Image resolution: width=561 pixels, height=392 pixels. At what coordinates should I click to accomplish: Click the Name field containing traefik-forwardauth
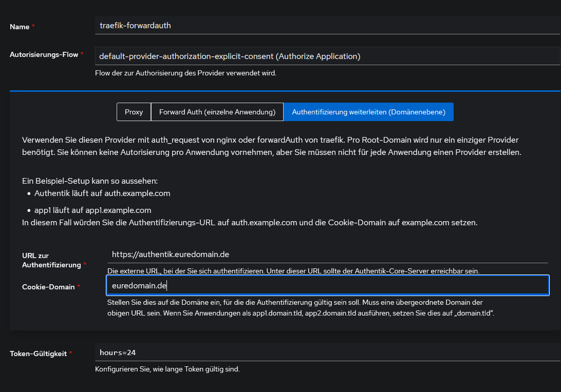[x=327, y=25]
